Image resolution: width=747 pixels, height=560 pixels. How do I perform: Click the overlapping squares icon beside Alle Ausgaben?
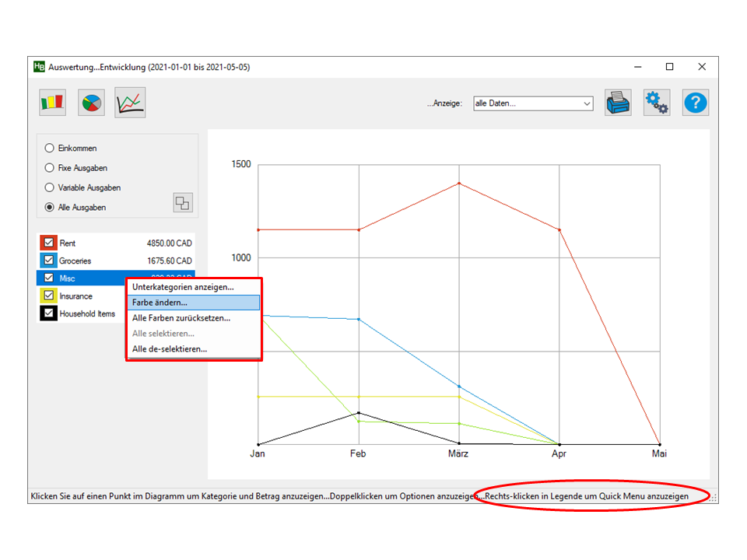[182, 203]
